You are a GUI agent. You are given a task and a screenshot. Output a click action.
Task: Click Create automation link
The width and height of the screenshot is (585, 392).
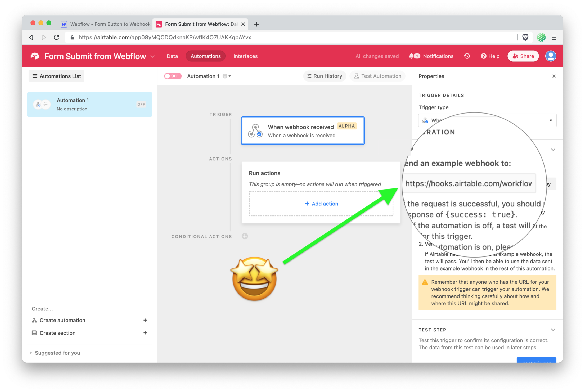[x=62, y=320]
